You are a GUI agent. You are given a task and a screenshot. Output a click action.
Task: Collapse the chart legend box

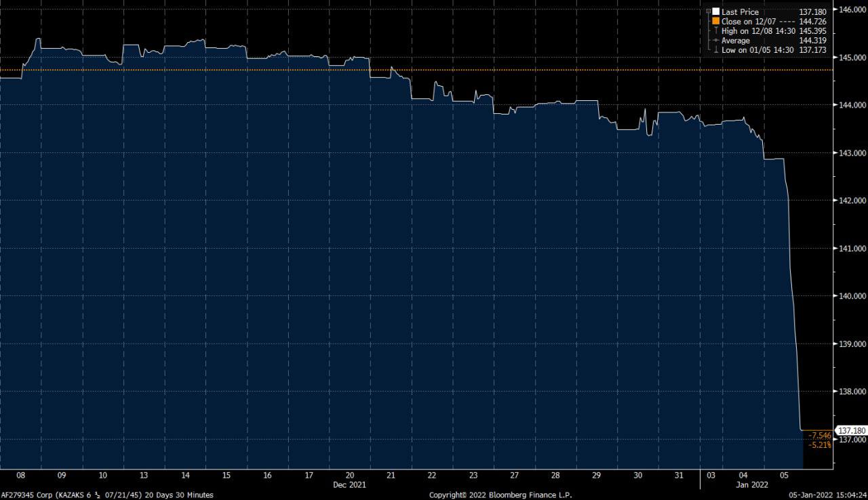(708, 12)
